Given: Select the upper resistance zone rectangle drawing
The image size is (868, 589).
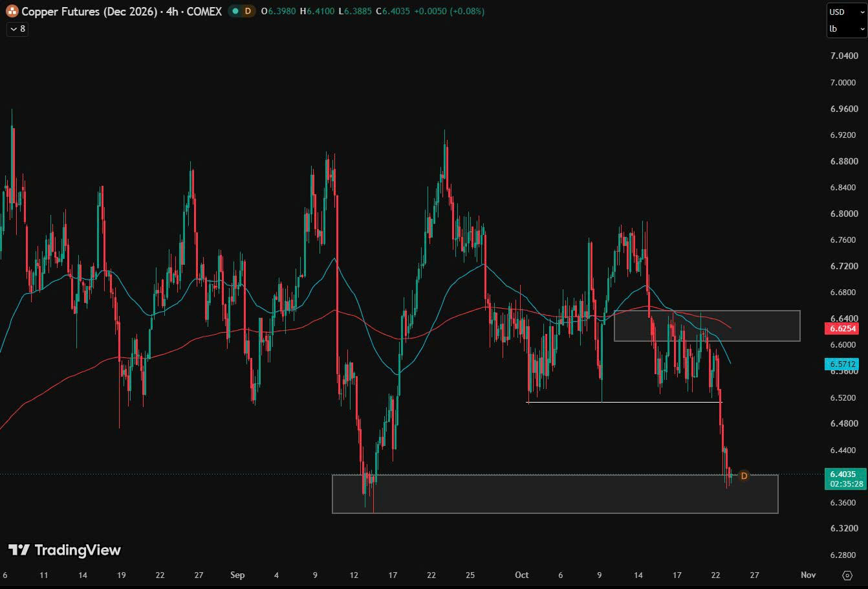Looking at the screenshot, I should [707, 326].
